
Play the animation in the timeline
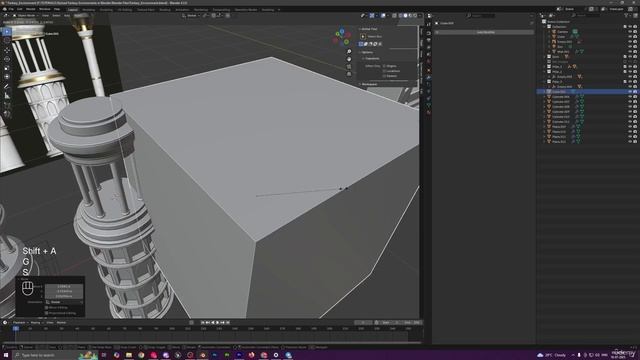[x=218, y=322]
